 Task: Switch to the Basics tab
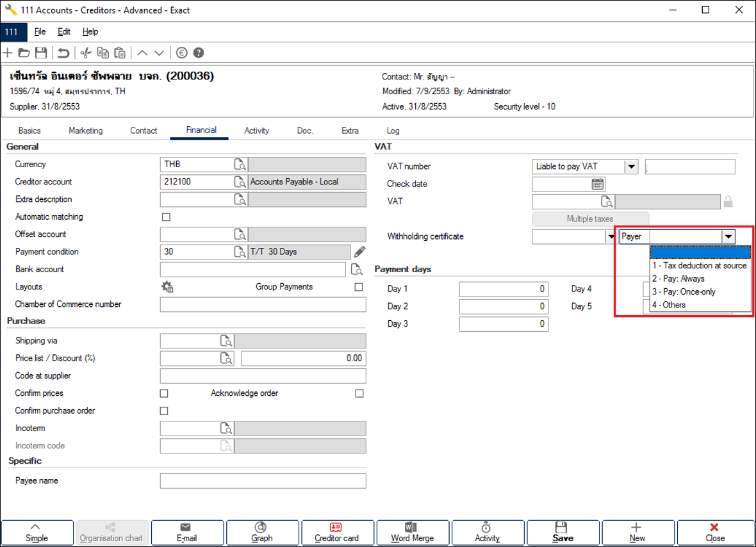click(29, 131)
